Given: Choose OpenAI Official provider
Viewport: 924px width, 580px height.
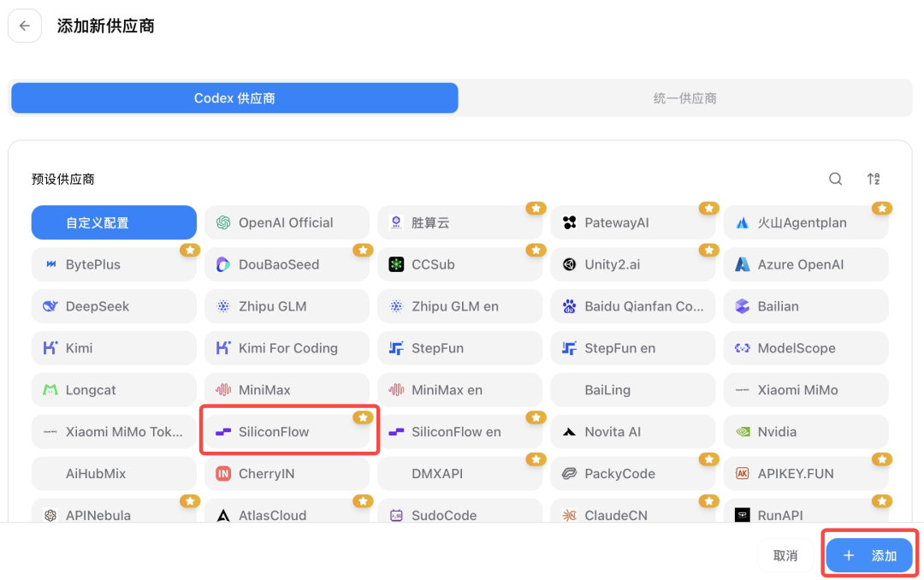Looking at the screenshot, I should pyautogui.click(x=287, y=222).
